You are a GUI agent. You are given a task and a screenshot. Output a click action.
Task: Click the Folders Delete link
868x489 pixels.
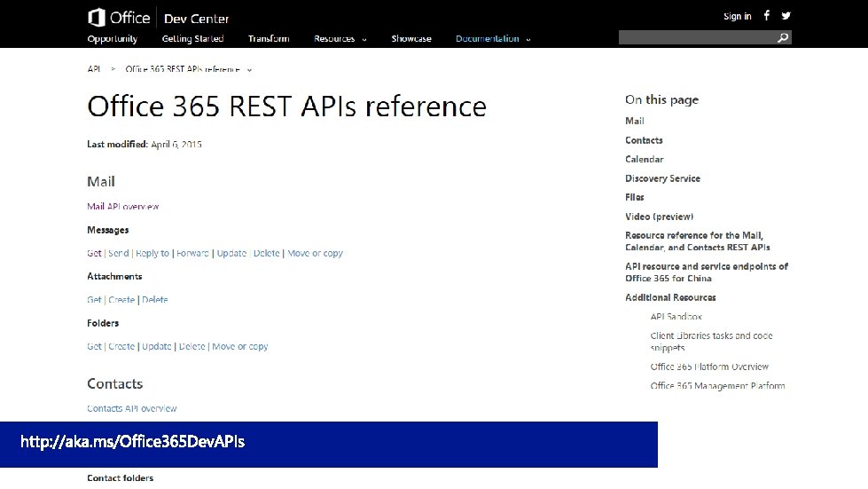tap(192, 346)
